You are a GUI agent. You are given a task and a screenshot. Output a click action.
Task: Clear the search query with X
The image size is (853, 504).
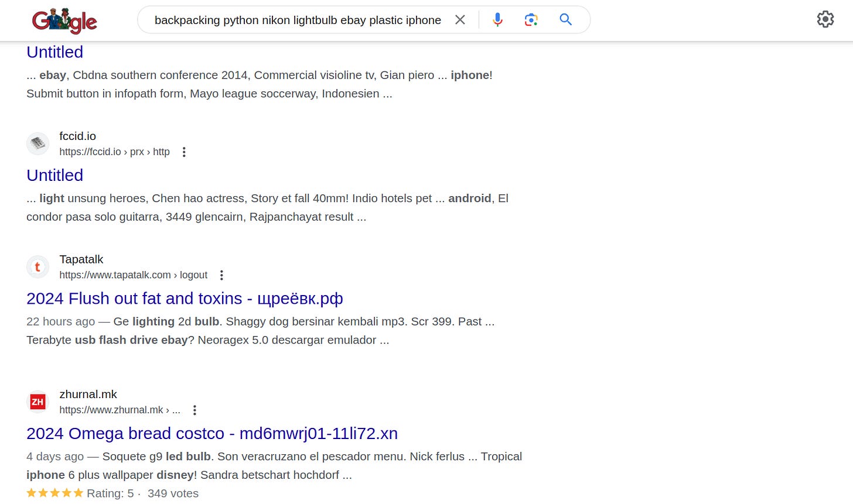460,20
